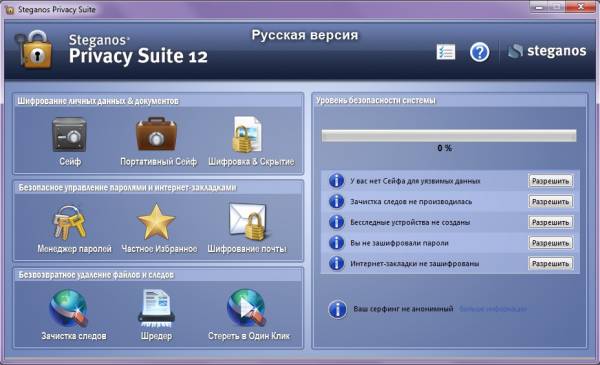Click the blue help question mark

point(479,52)
